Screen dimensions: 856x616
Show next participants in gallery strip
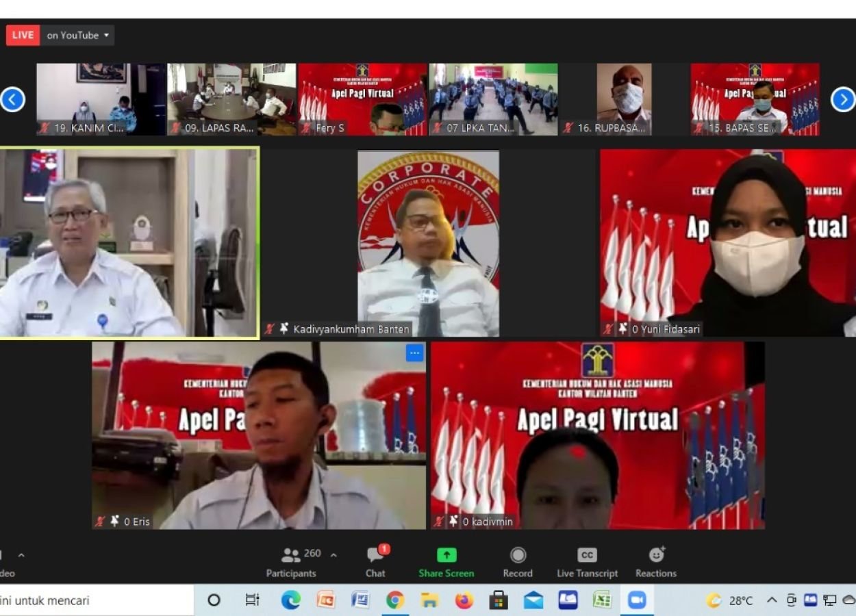pyautogui.click(x=842, y=100)
